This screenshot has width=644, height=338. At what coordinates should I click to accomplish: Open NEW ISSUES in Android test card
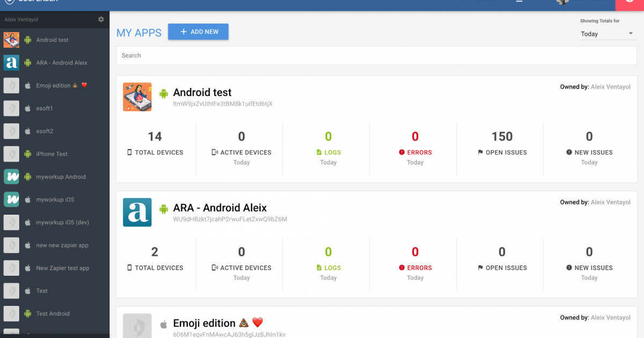[589, 148]
